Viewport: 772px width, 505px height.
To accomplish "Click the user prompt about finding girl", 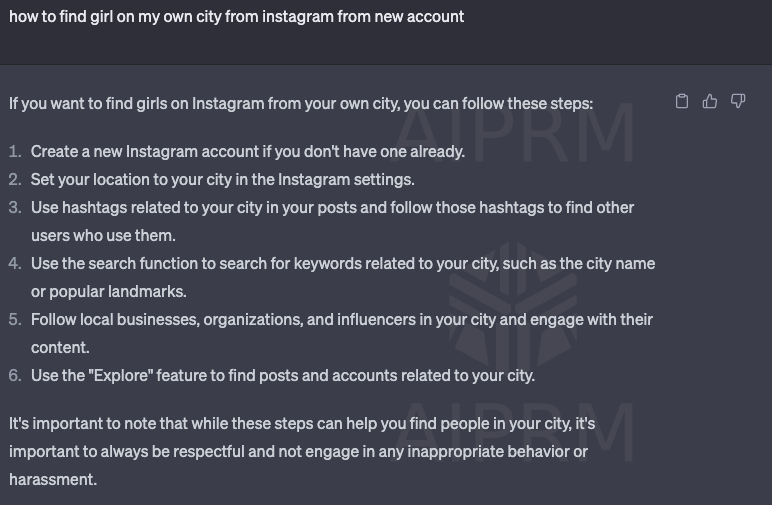I will tap(236, 17).
